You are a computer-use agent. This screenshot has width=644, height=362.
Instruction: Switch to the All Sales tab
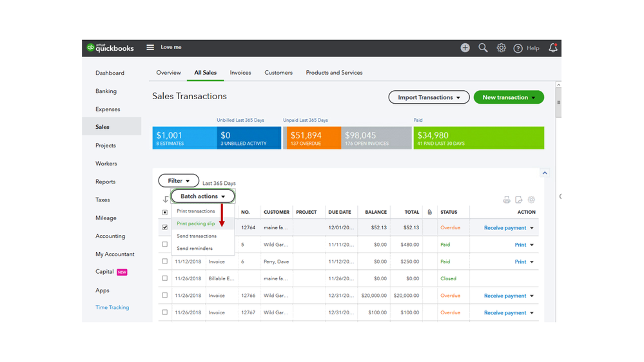point(206,73)
